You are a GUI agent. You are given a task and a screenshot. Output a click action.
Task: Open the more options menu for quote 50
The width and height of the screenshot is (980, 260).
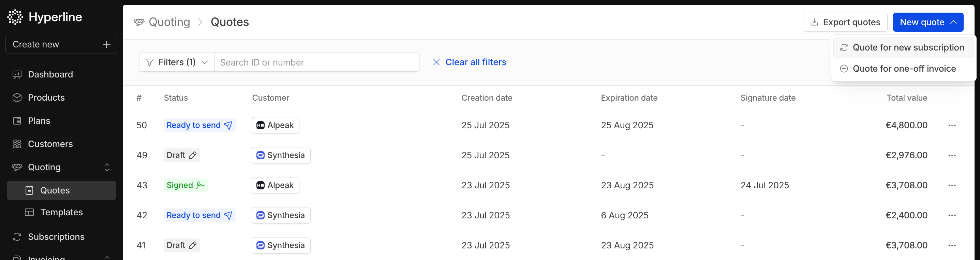tap(952, 125)
